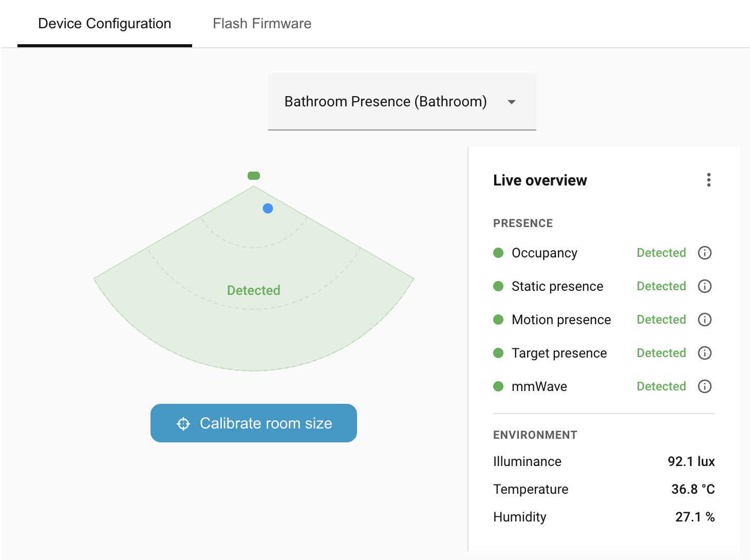Click Calibrate room size button

pos(254,423)
